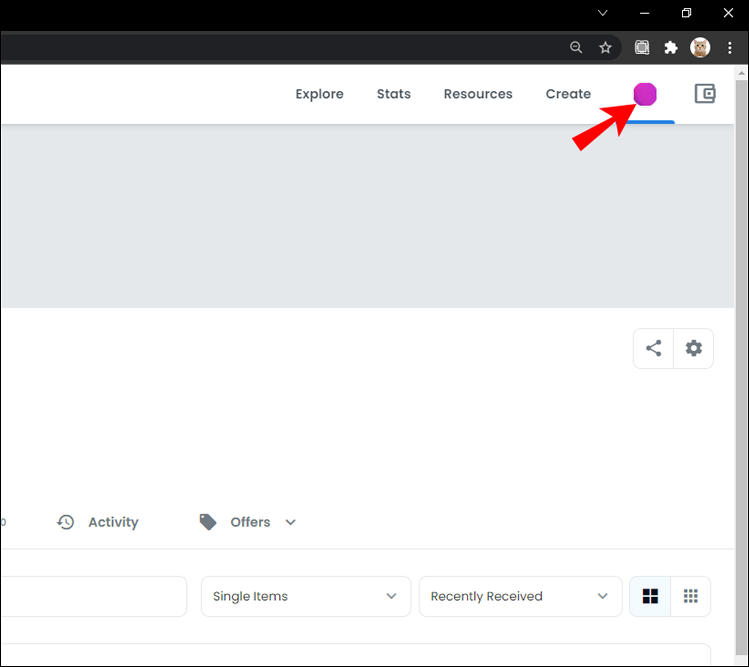
Task: Click the Offers tag icon
Action: click(x=208, y=522)
